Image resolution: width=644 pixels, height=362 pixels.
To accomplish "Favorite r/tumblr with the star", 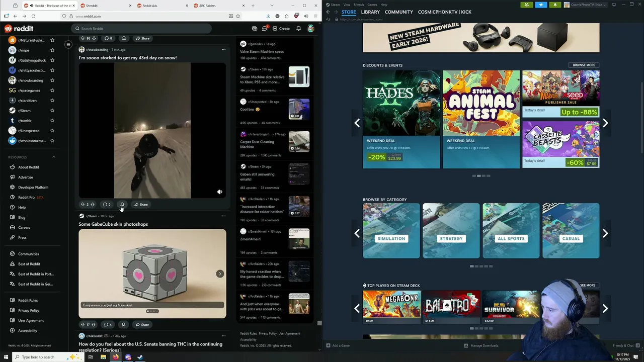I will point(52,121).
